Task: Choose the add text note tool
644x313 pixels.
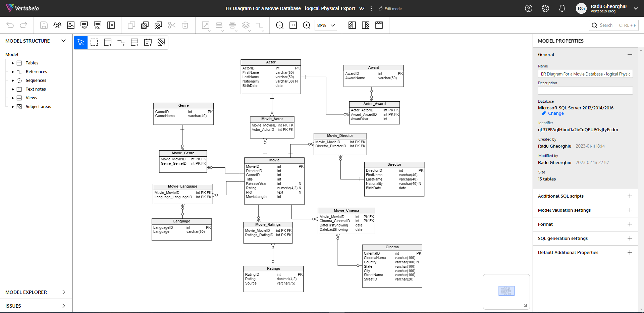Action: tap(148, 42)
